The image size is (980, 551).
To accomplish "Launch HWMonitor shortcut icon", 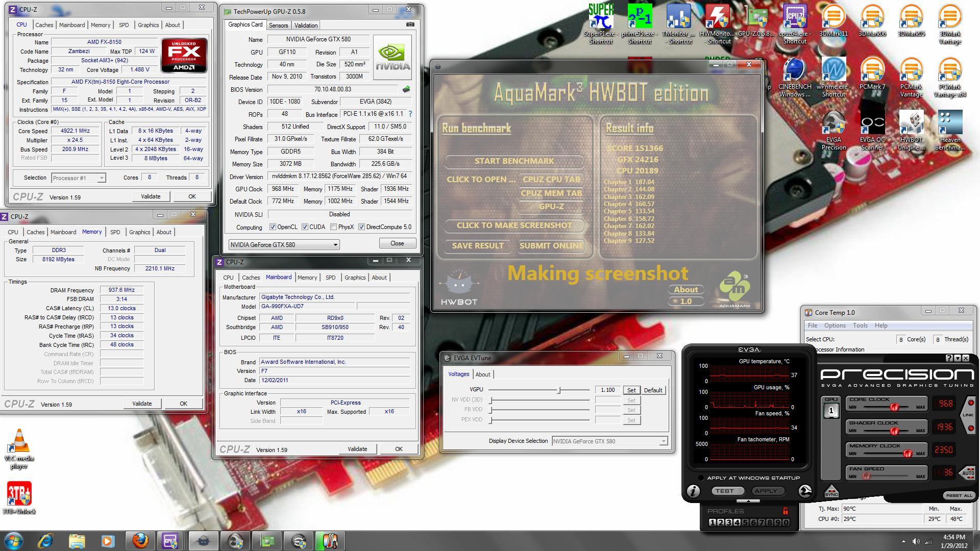I will [x=718, y=23].
